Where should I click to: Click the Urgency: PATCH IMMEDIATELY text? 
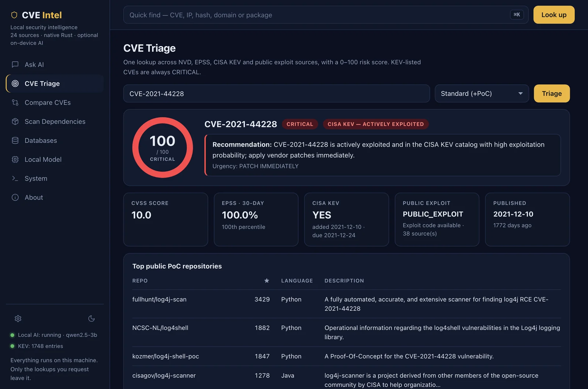tap(255, 166)
